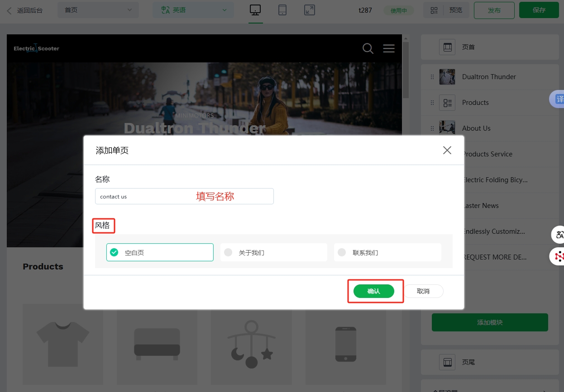The height and width of the screenshot is (392, 564).
Task: Select the Products module row
Action: (490, 103)
